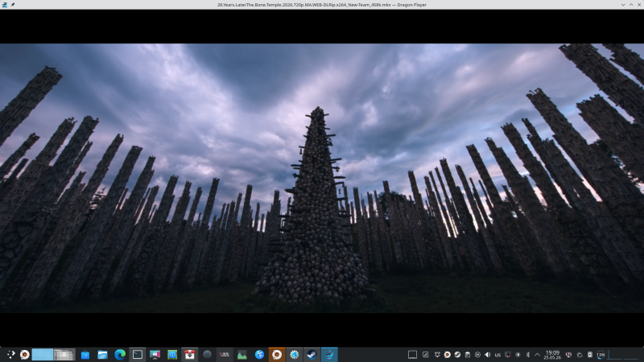The height and width of the screenshot is (362, 644).
Task: Open the audio volume tray icon
Action: (488, 355)
